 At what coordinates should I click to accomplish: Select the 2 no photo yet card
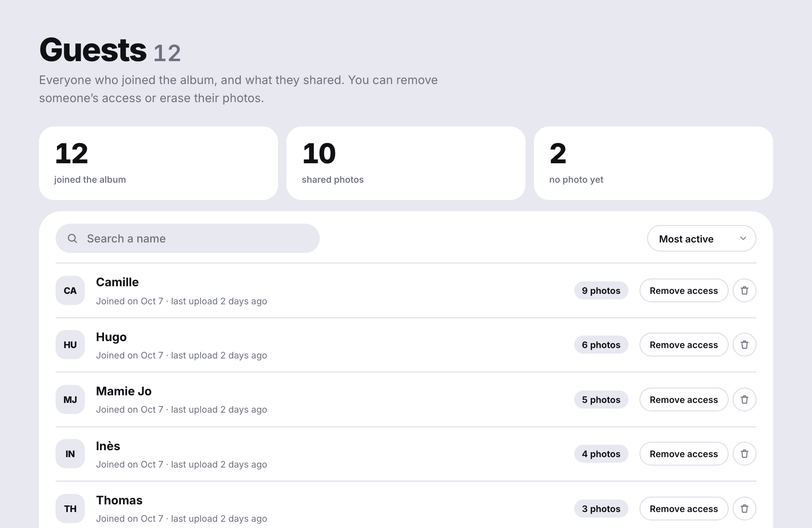pos(653,163)
